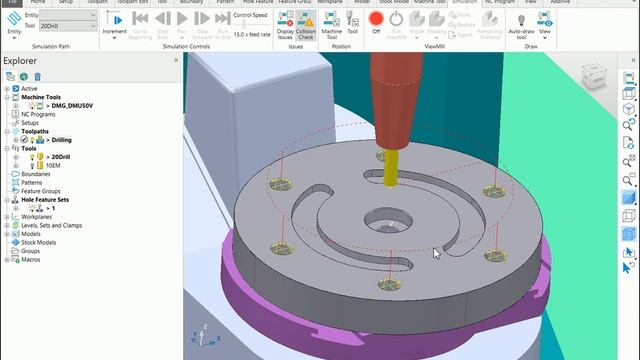Open the Machine Tool position button

[x=331, y=25]
